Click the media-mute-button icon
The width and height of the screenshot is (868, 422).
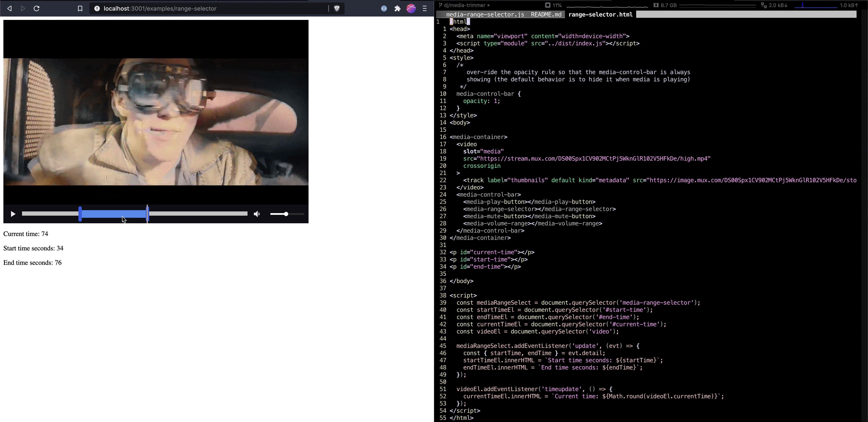(x=256, y=214)
